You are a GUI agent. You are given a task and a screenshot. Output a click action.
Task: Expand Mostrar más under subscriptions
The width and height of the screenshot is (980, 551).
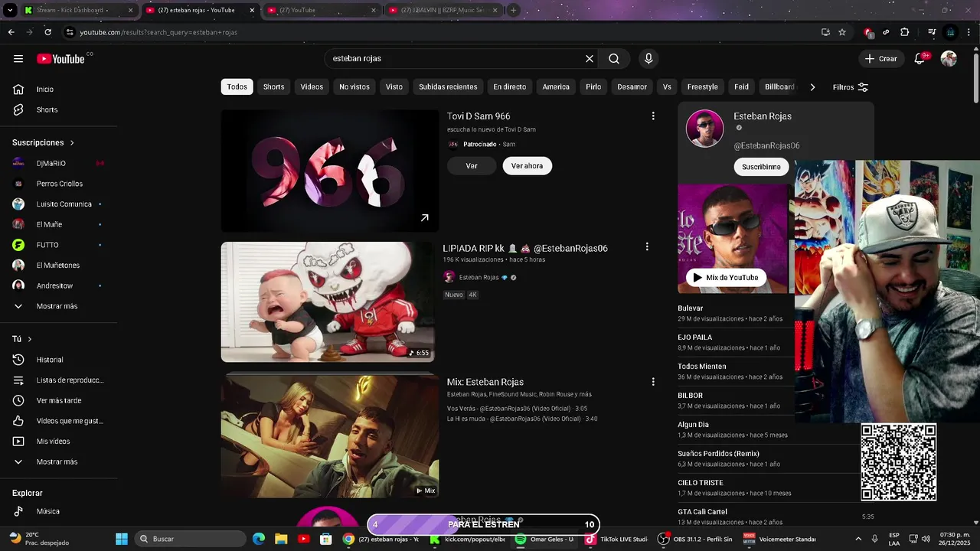[58, 306]
